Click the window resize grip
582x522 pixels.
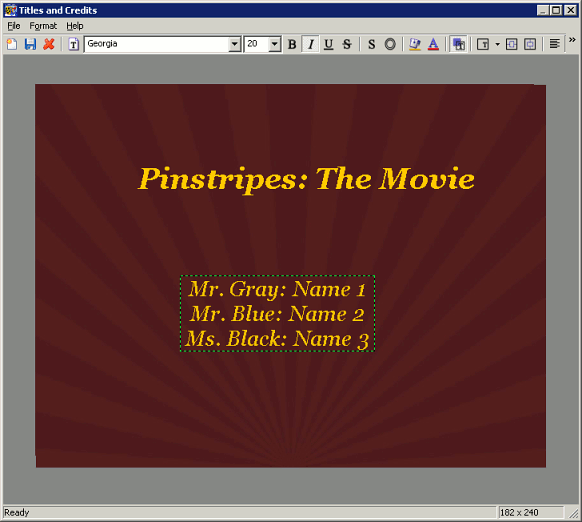(x=573, y=513)
